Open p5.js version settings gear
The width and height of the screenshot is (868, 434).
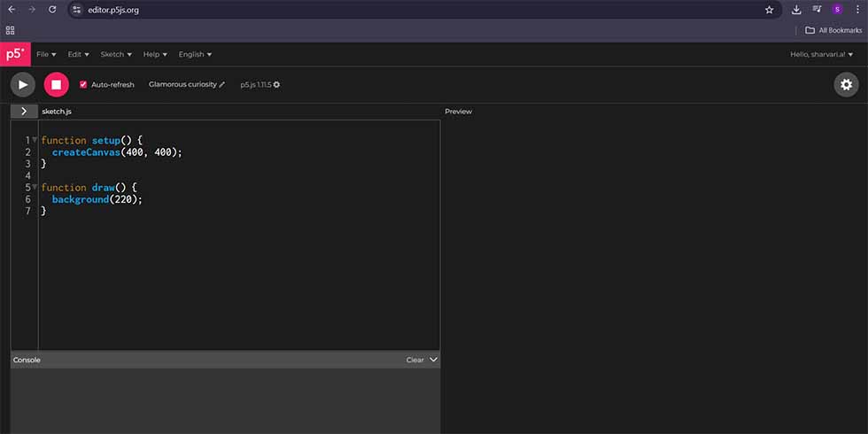(x=276, y=85)
